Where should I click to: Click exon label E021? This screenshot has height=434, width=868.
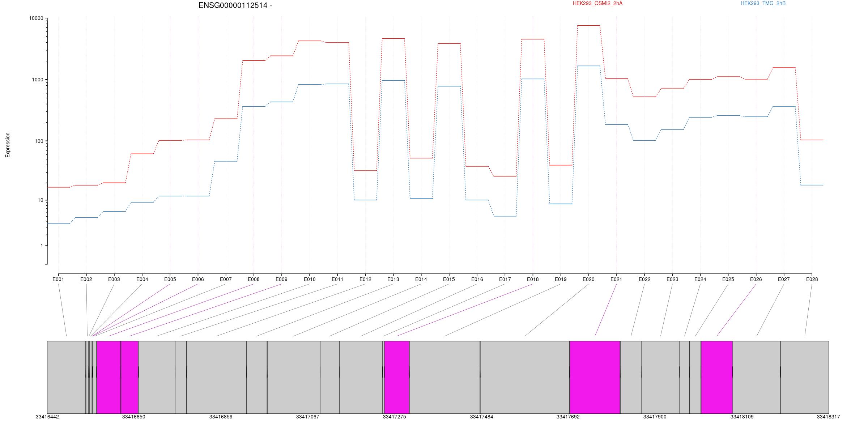[616, 279]
